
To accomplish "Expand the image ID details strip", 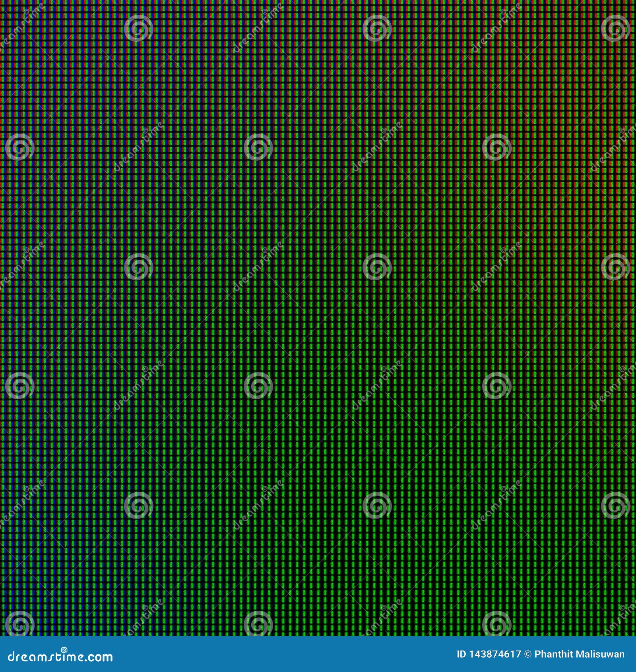I will [x=541, y=654].
